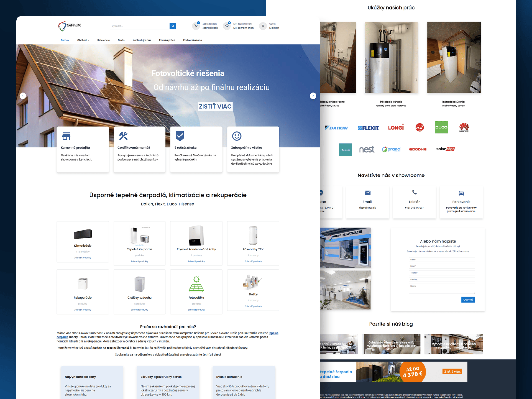
Task: Go to previous hero slide arrow
Action: point(23,96)
